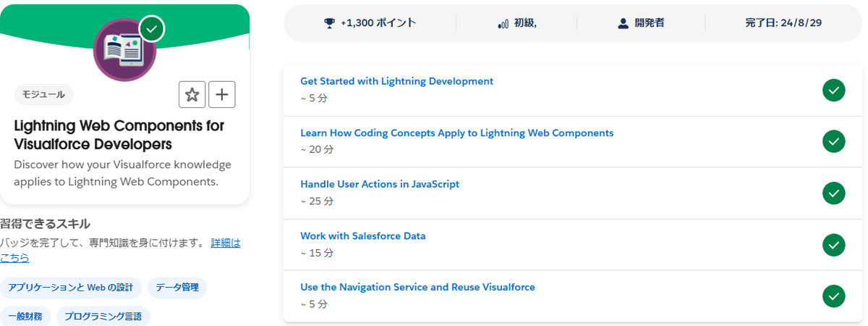Click completion check for Learn How Coding Concepts
The height and width of the screenshot is (326, 868).
tap(833, 142)
